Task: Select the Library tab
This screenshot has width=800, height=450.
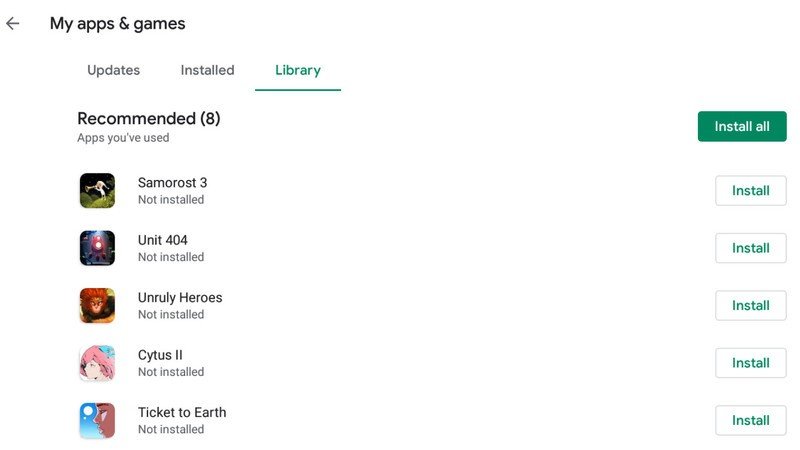Action: point(298,70)
